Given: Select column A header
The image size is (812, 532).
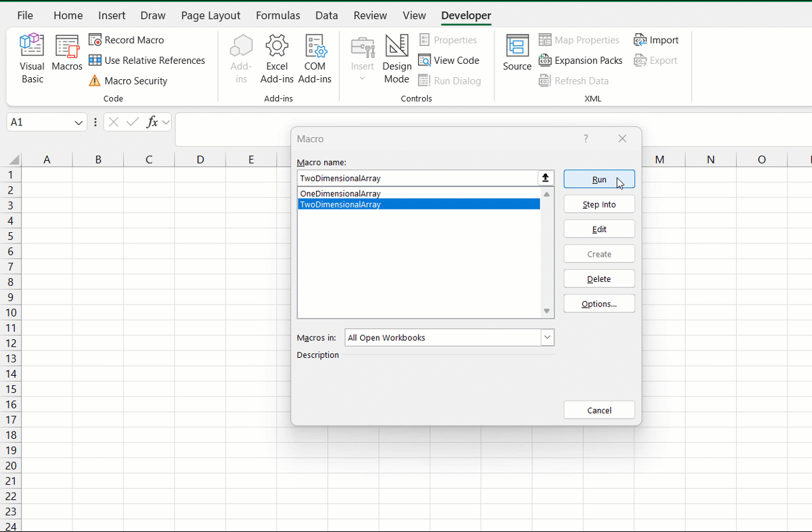Looking at the screenshot, I should (47, 160).
